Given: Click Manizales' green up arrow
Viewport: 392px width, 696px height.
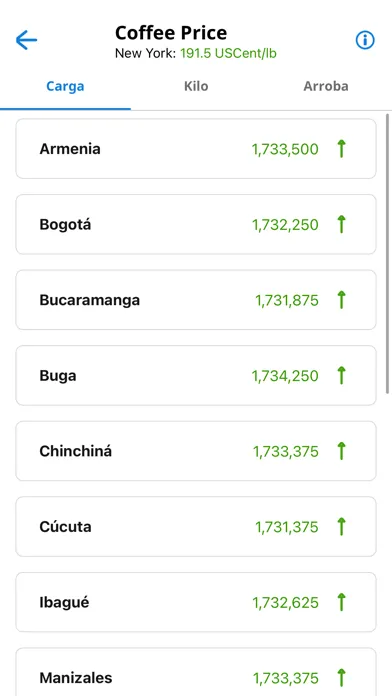Looking at the screenshot, I should pyautogui.click(x=341, y=678).
